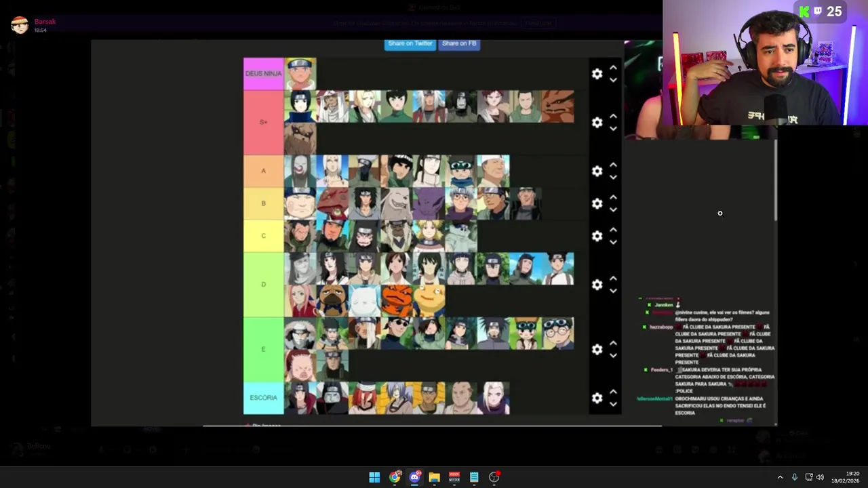Move D tier up with arrow
This screenshot has height=488, width=868.
click(x=613, y=279)
